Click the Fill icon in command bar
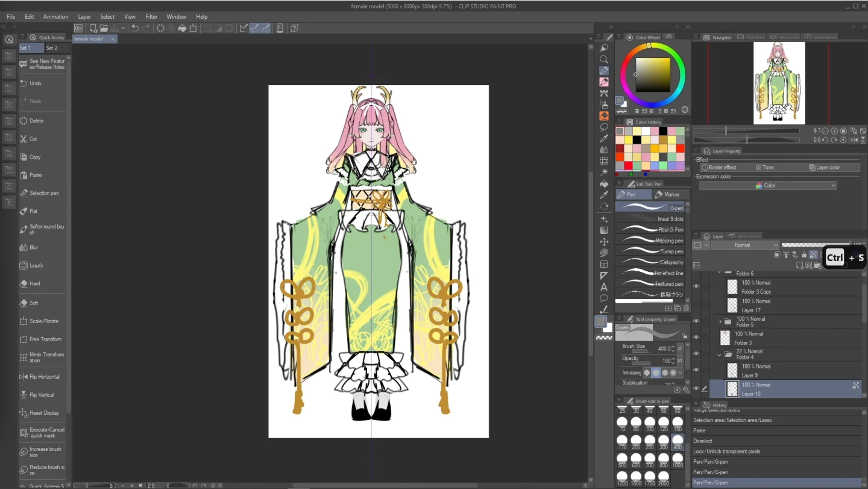This screenshot has width=868, height=489. coord(181,28)
